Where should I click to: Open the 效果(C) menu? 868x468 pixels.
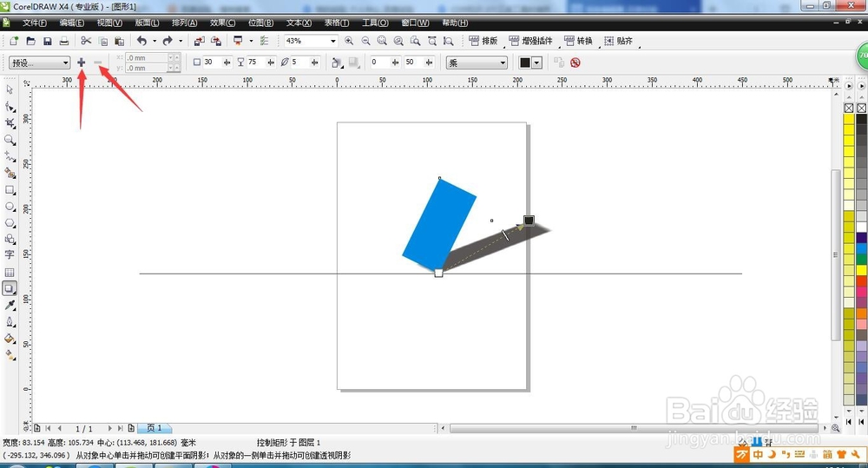[x=222, y=23]
